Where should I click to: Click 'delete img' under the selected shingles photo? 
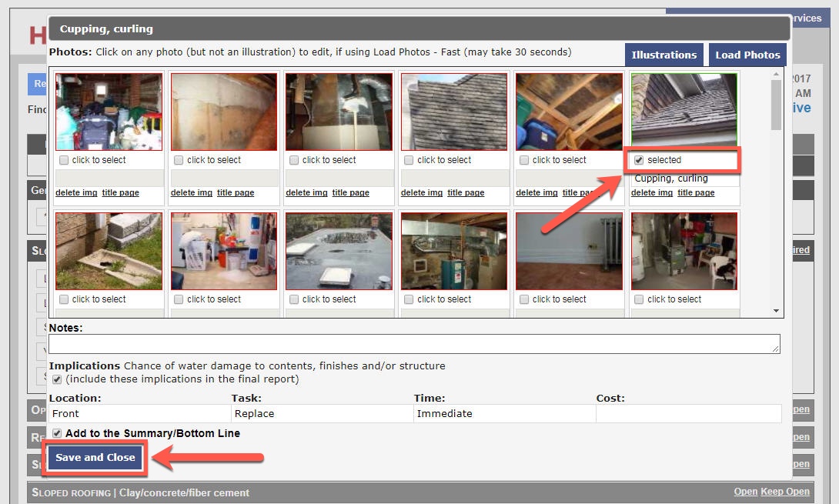652,192
